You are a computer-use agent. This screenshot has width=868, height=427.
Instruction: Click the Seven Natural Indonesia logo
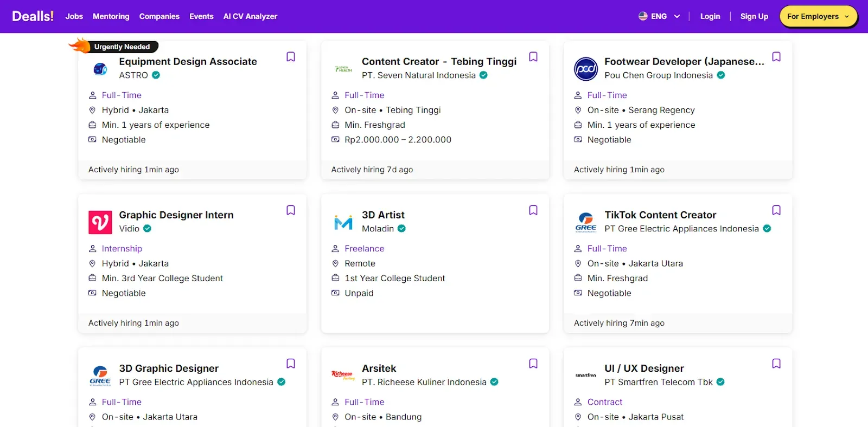pyautogui.click(x=343, y=69)
